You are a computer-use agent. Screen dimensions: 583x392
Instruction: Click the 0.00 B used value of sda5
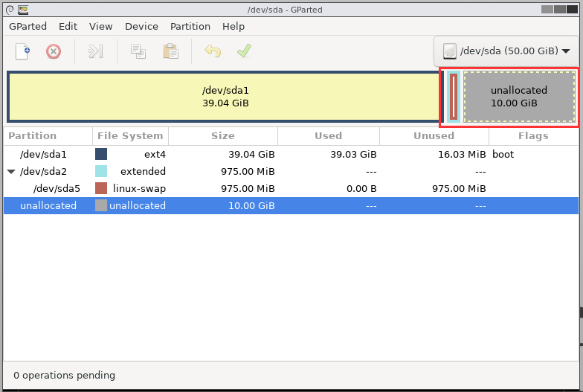(x=361, y=189)
